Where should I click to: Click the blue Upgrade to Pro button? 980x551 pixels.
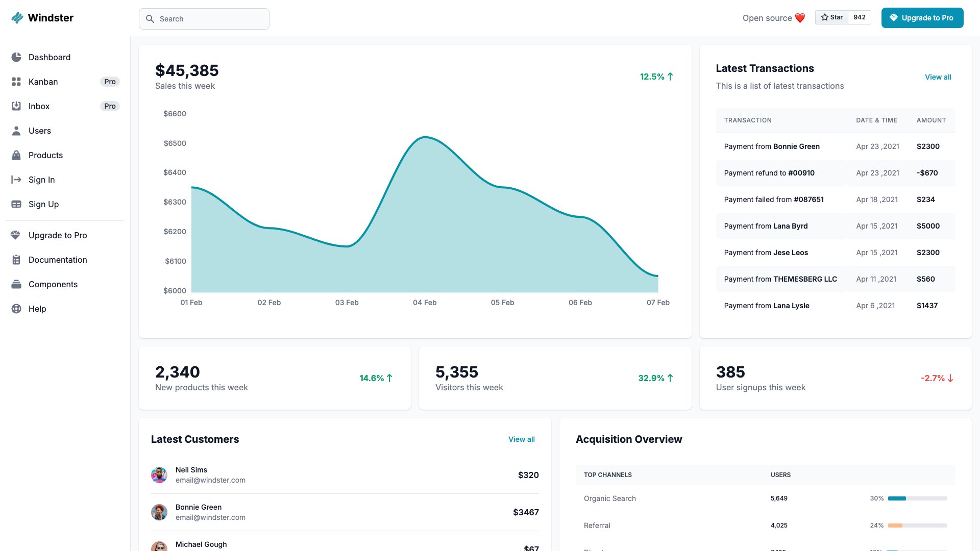922,17
